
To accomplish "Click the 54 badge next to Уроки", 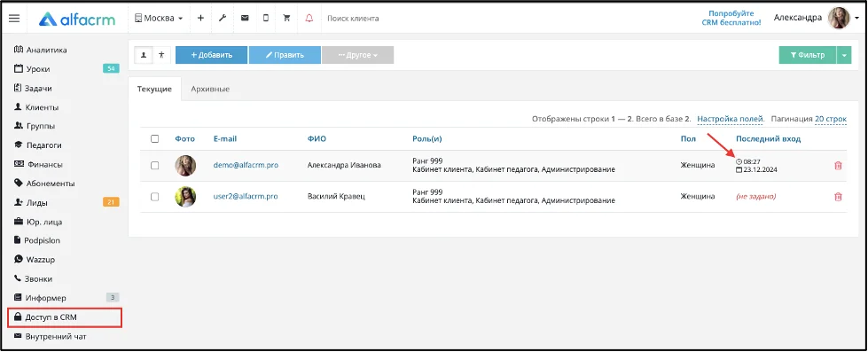I will pos(111,68).
